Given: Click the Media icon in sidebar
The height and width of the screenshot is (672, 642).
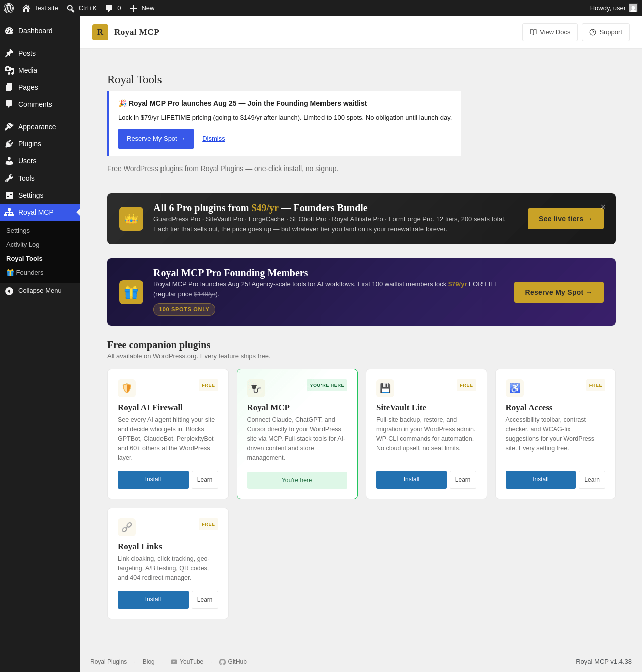Looking at the screenshot, I should point(9,70).
